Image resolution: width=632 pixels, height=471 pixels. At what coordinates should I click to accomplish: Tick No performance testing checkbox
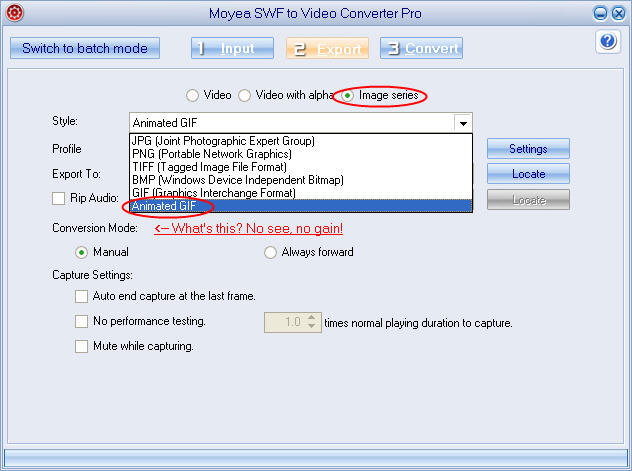(81, 322)
